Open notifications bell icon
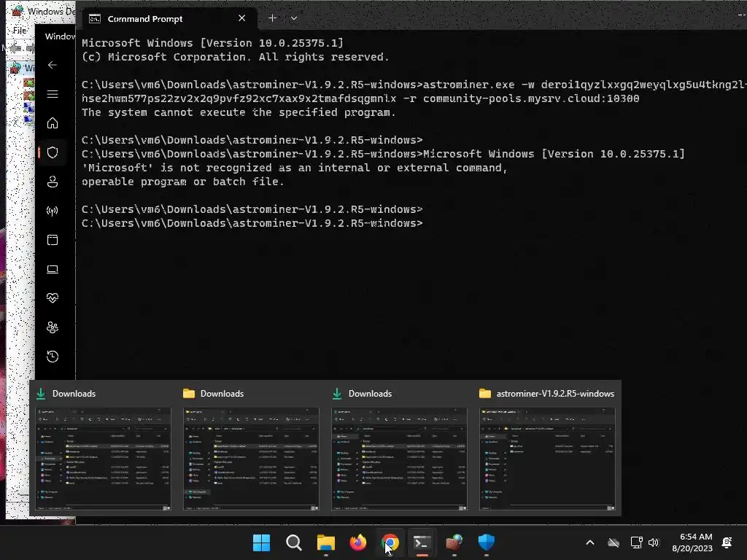 [727, 542]
